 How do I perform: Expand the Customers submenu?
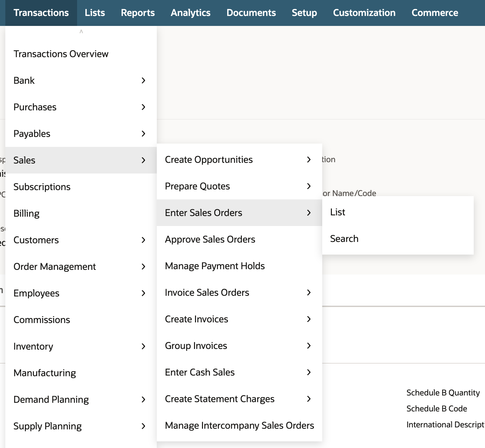coord(81,240)
